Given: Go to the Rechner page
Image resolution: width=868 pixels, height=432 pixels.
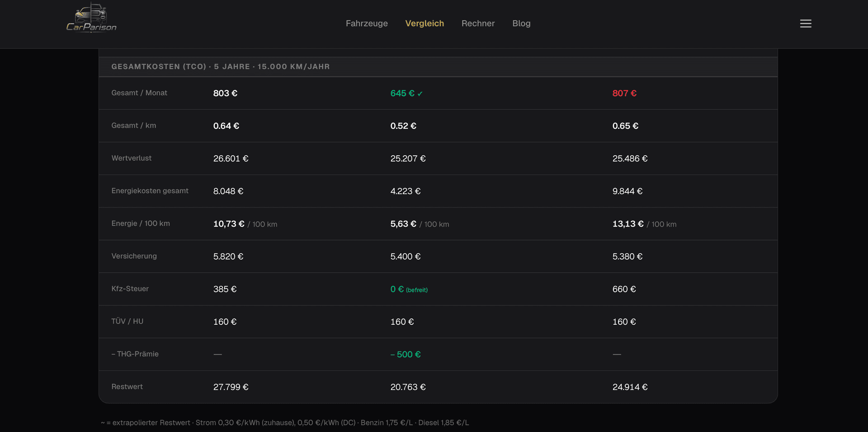Looking at the screenshot, I should (478, 24).
